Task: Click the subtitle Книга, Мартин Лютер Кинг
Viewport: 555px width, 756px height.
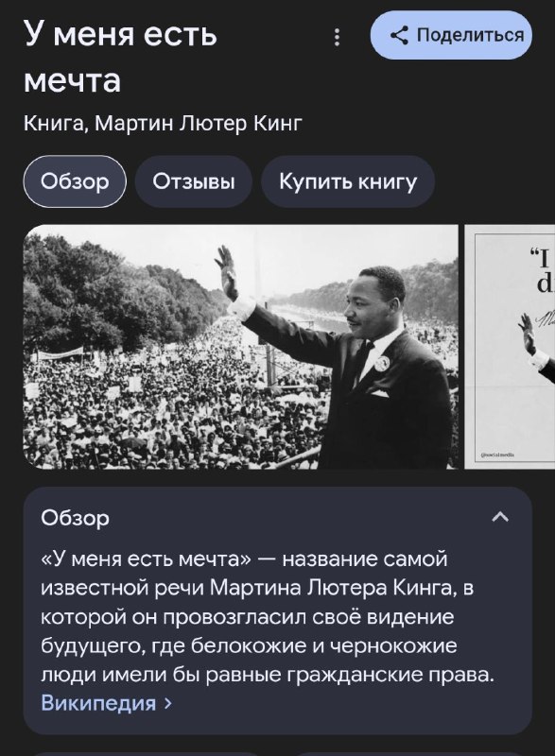Action: click(163, 123)
